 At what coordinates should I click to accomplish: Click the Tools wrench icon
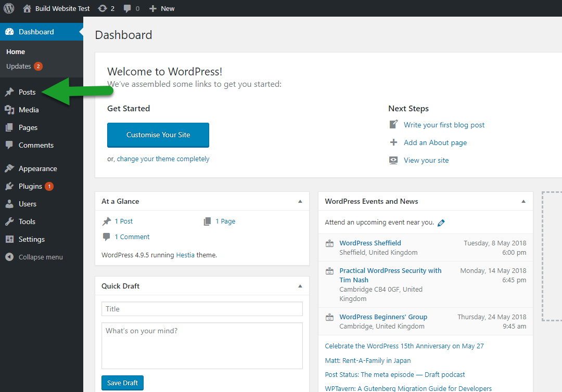pyautogui.click(x=9, y=221)
